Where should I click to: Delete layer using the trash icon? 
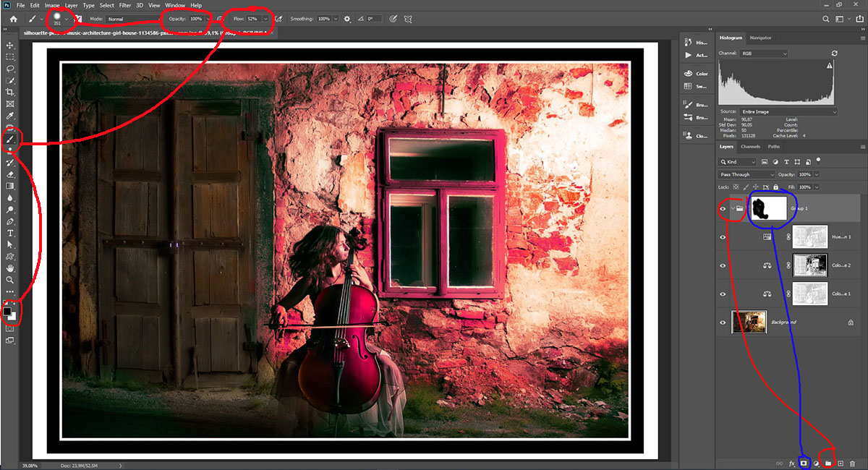[x=853, y=463]
